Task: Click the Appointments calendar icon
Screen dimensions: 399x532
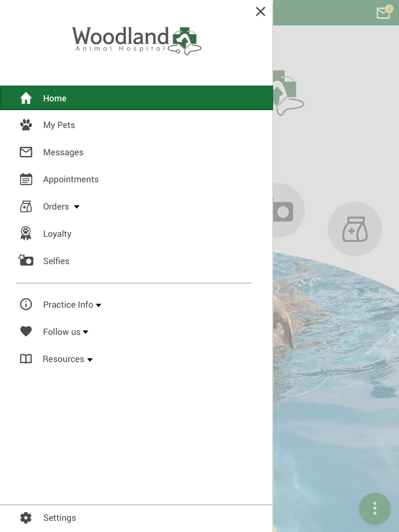Action: (x=26, y=179)
